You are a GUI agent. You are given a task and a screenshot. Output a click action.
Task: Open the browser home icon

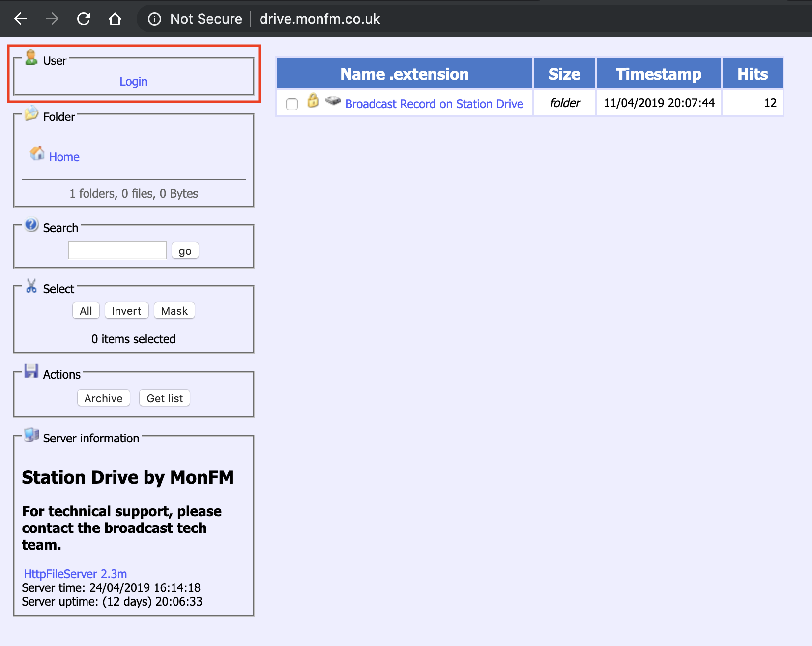pos(115,19)
